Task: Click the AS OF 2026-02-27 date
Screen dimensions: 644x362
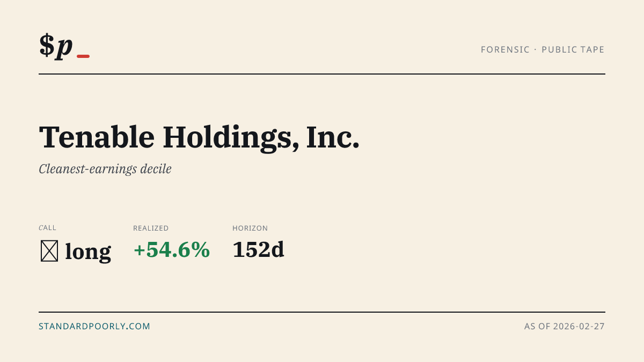Action: [565, 326]
